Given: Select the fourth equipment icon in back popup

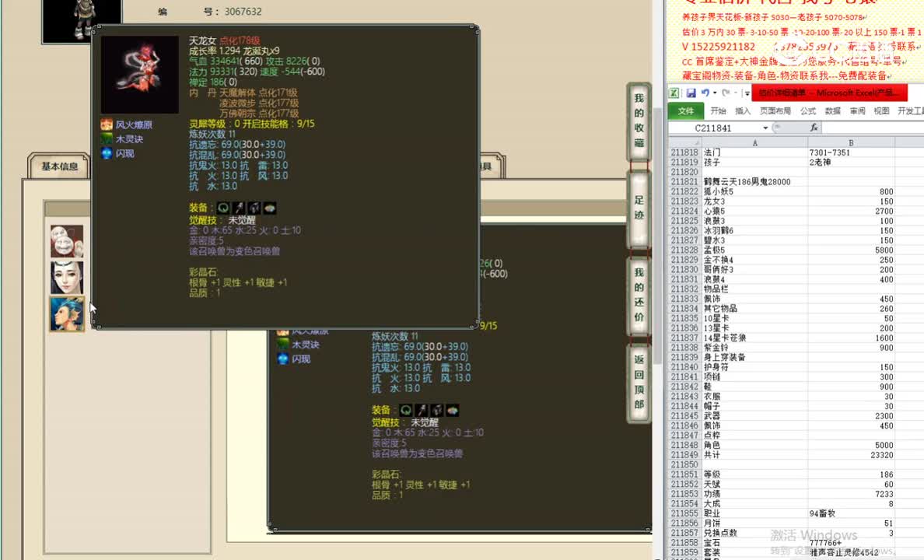Looking at the screenshot, I should click(x=452, y=410).
